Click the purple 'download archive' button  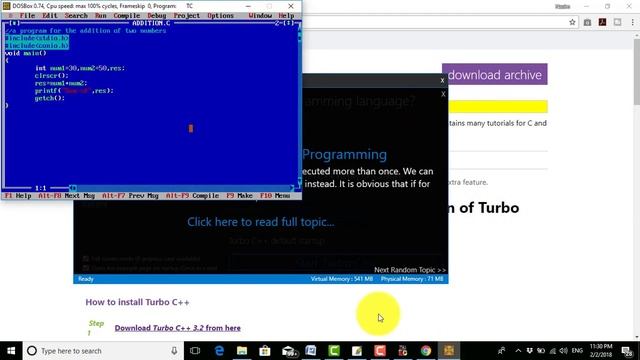pyautogui.click(x=495, y=74)
